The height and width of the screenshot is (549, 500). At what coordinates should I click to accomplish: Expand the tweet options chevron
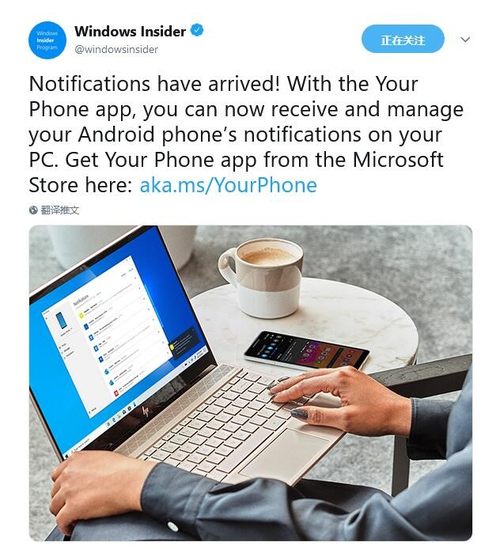tap(465, 39)
